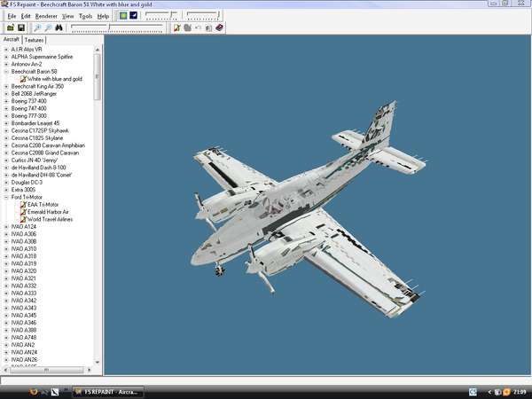
Task: Collapse the Ford Tri-Motor node
Action: point(6,197)
